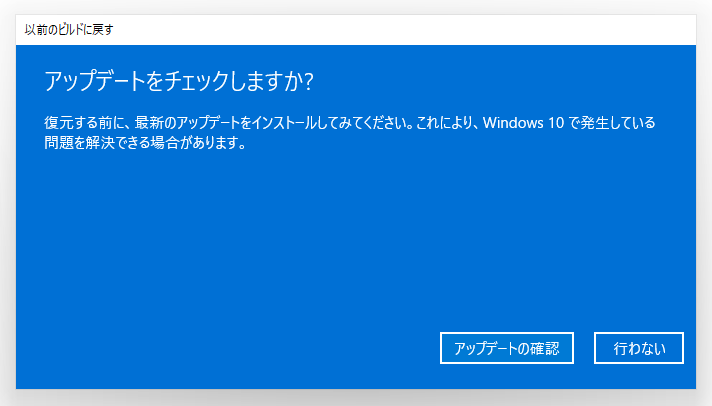
Task: Click the word 戻す in window title
Action: click(104, 30)
